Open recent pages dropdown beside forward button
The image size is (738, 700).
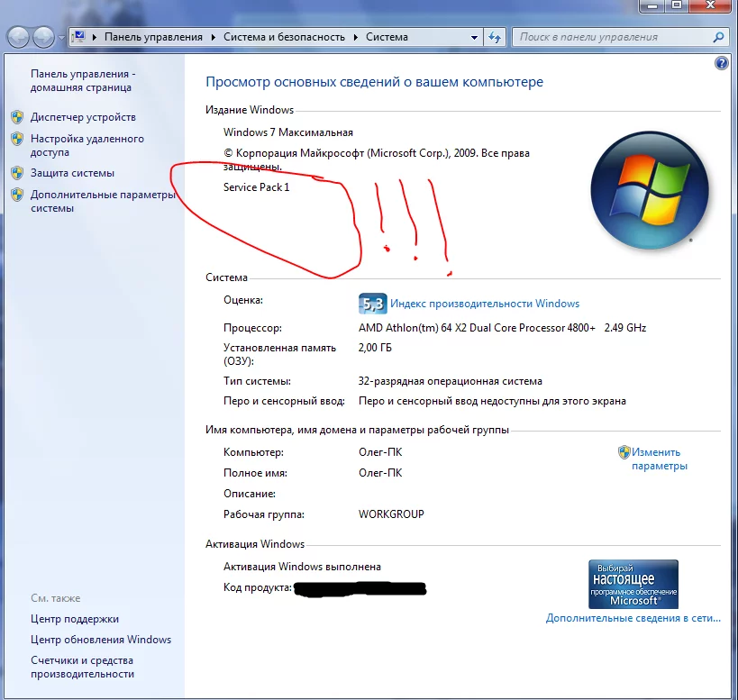tap(61, 38)
